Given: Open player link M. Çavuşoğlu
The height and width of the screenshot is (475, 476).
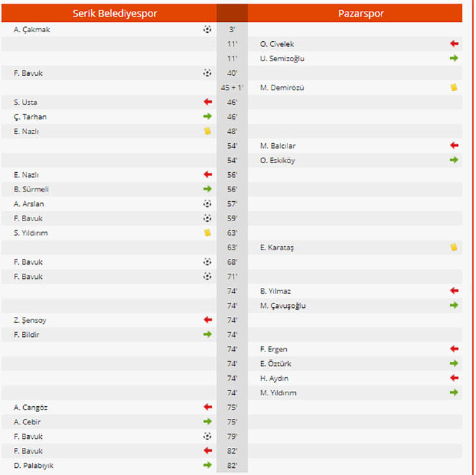Looking at the screenshot, I should coord(283,305).
